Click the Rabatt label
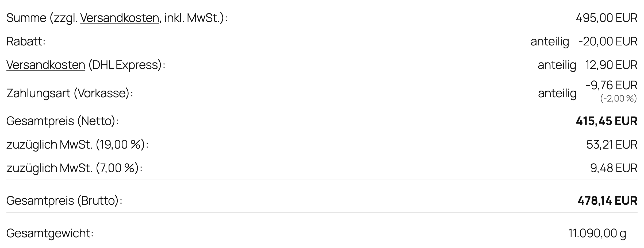Image resolution: width=644 pixels, height=248 pixels. (26, 41)
